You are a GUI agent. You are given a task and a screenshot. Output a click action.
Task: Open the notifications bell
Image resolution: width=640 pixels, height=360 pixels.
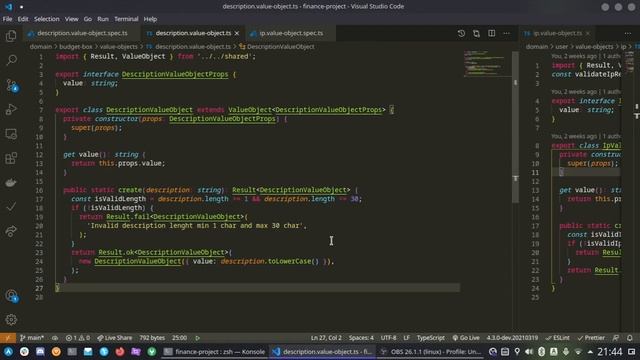(630, 338)
